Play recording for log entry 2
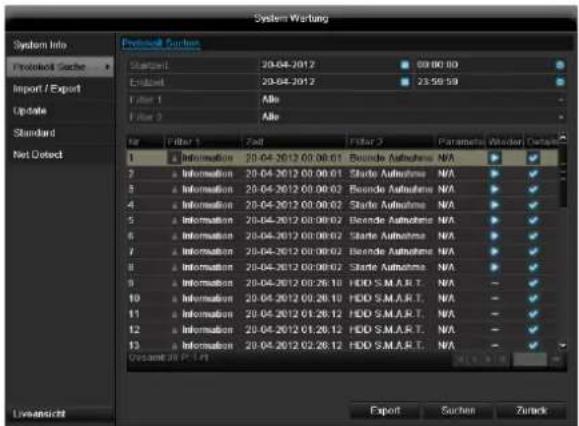 point(494,174)
